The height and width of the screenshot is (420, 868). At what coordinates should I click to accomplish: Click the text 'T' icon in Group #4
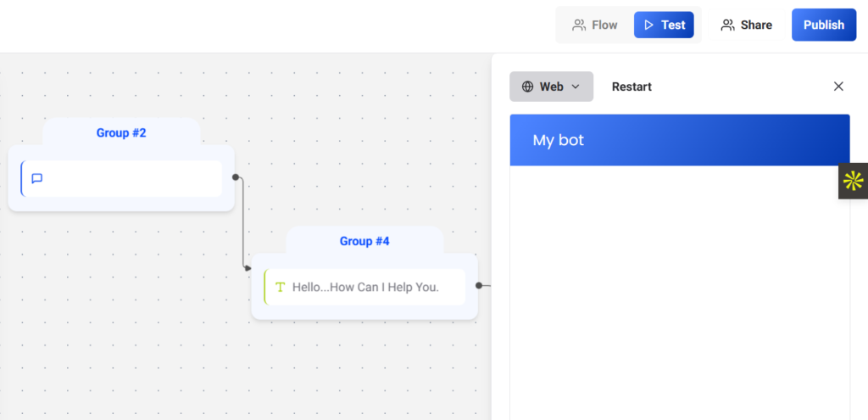[280, 287]
